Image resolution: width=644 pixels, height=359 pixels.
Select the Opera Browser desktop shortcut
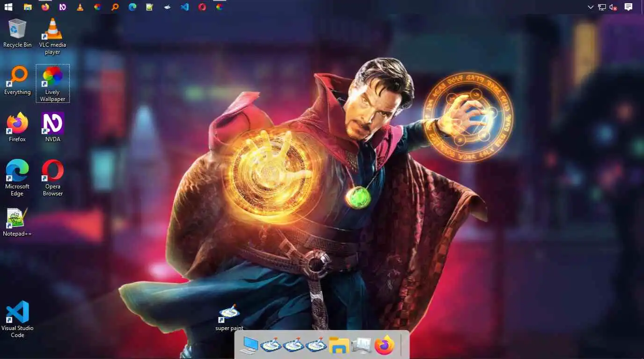point(52,178)
